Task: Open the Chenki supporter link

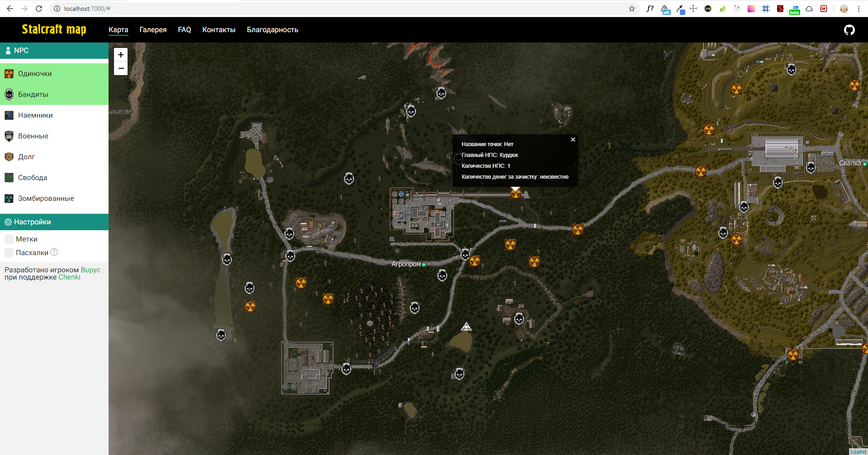Action: [x=69, y=277]
